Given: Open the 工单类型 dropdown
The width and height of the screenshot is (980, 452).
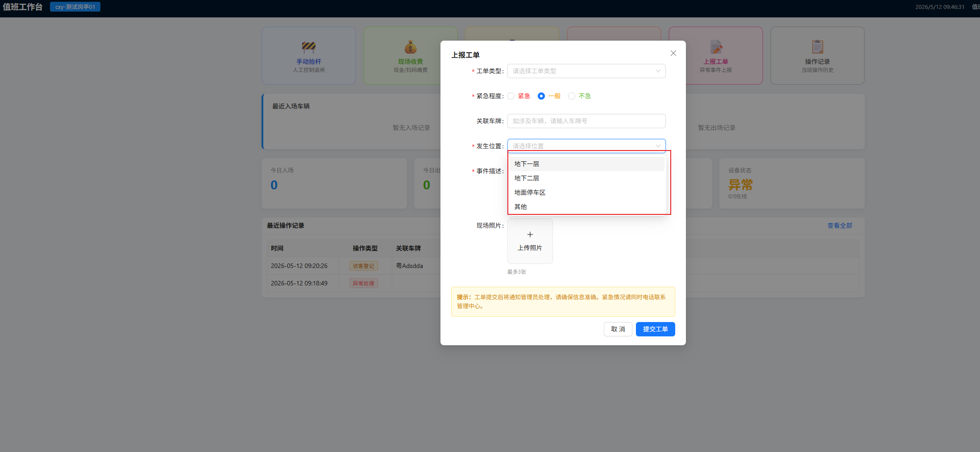Looking at the screenshot, I should click(x=586, y=71).
